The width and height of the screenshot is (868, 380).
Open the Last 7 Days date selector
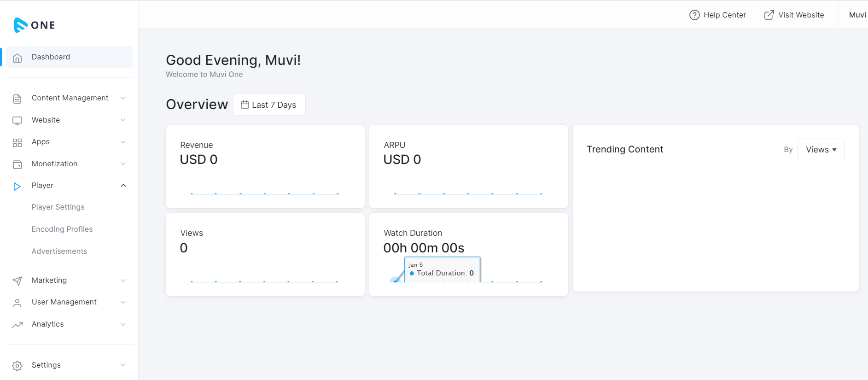269,105
